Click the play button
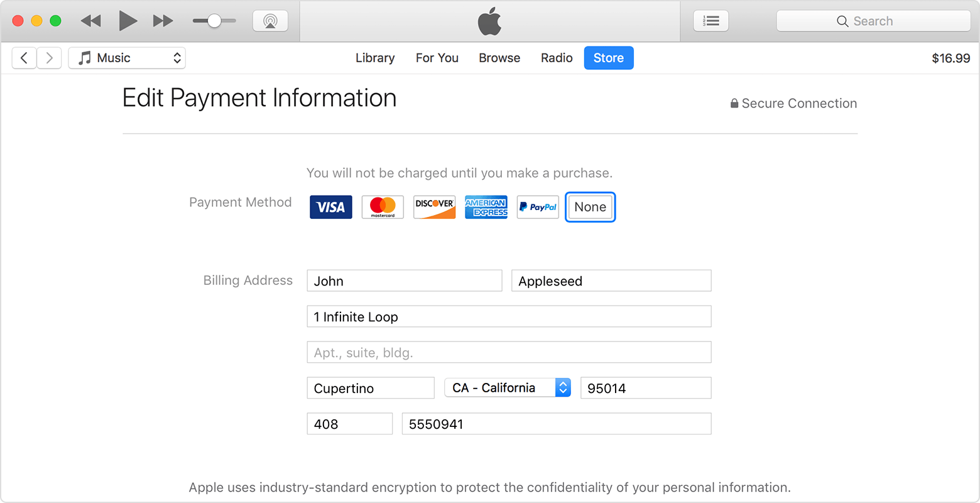 click(x=128, y=21)
